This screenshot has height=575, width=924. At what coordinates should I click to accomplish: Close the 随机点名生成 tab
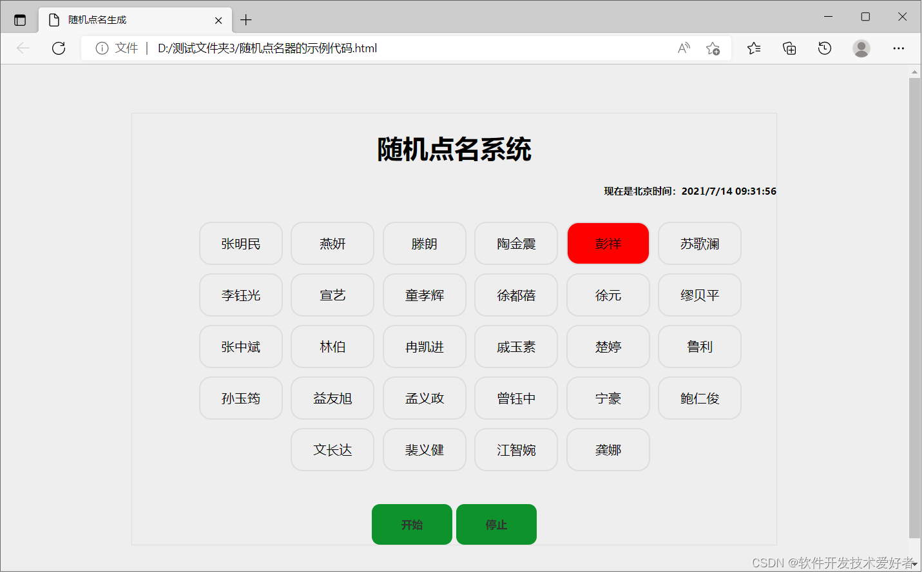218,20
